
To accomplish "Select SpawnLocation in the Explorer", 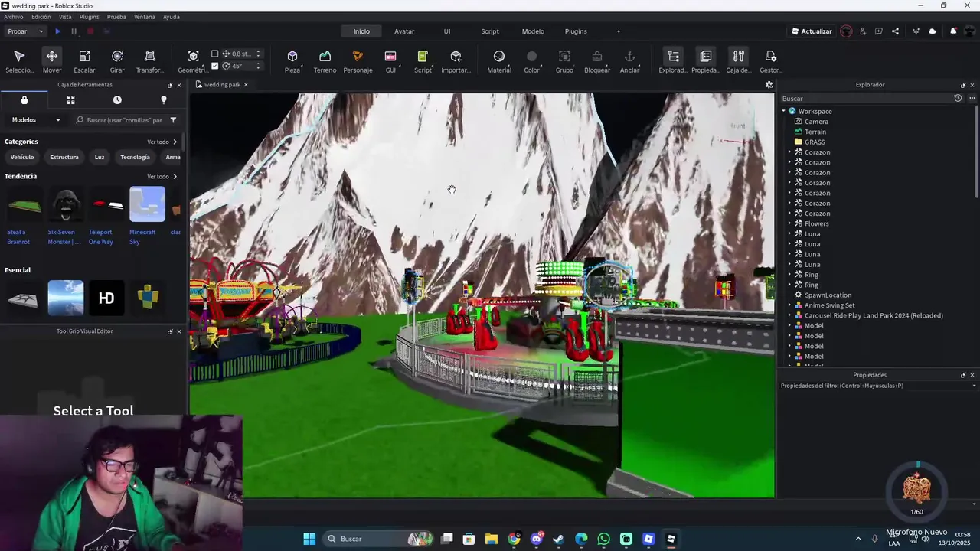I will (828, 295).
